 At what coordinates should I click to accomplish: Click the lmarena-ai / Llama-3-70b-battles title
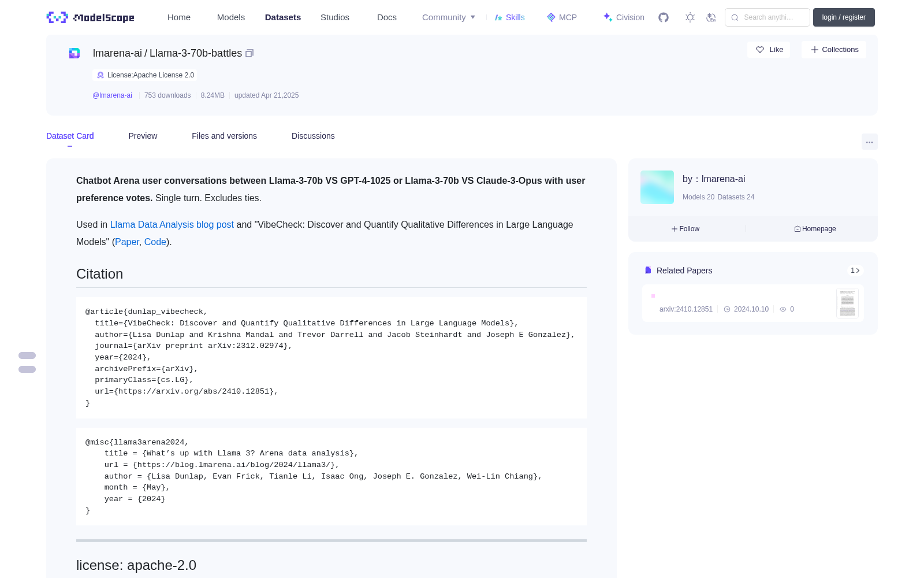(x=167, y=53)
